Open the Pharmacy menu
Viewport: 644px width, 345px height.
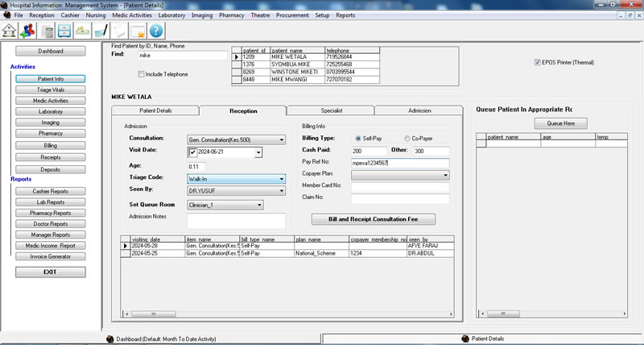click(232, 15)
